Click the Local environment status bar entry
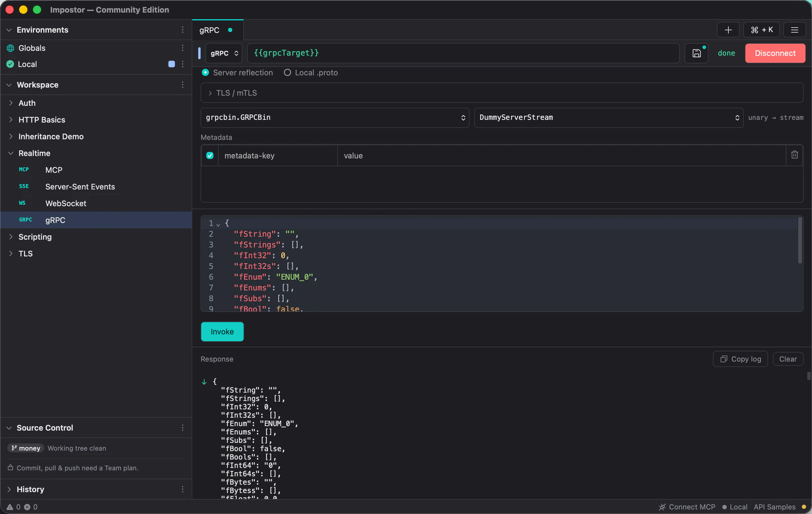The image size is (812, 514). tap(735, 507)
